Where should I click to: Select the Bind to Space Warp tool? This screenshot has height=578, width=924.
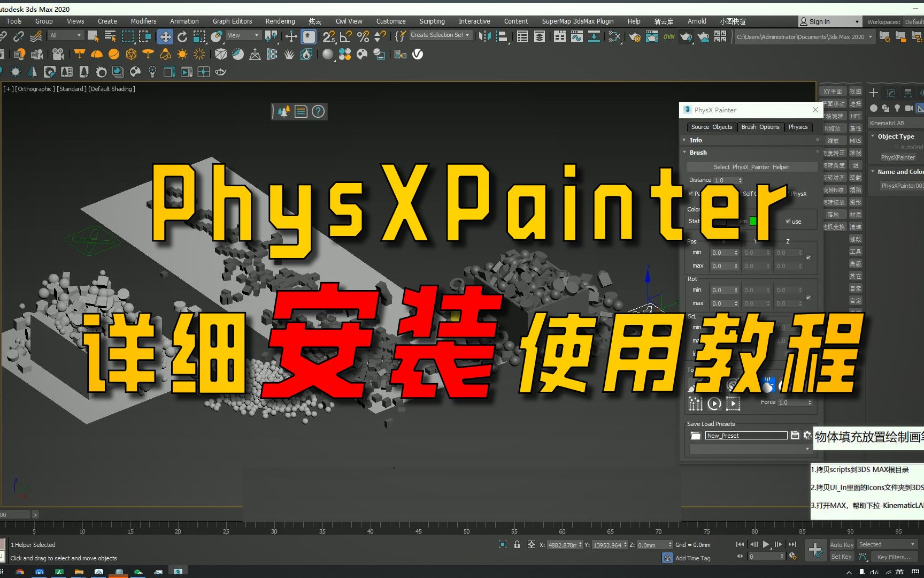[x=36, y=36]
